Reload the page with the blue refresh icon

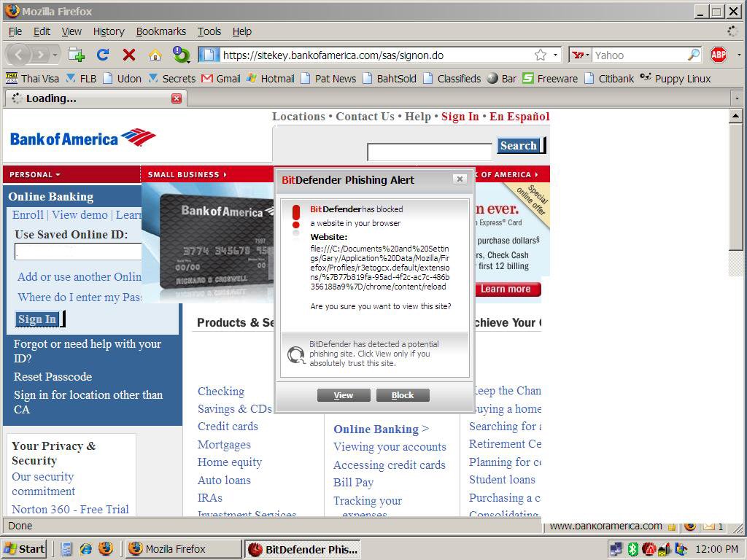[x=103, y=55]
